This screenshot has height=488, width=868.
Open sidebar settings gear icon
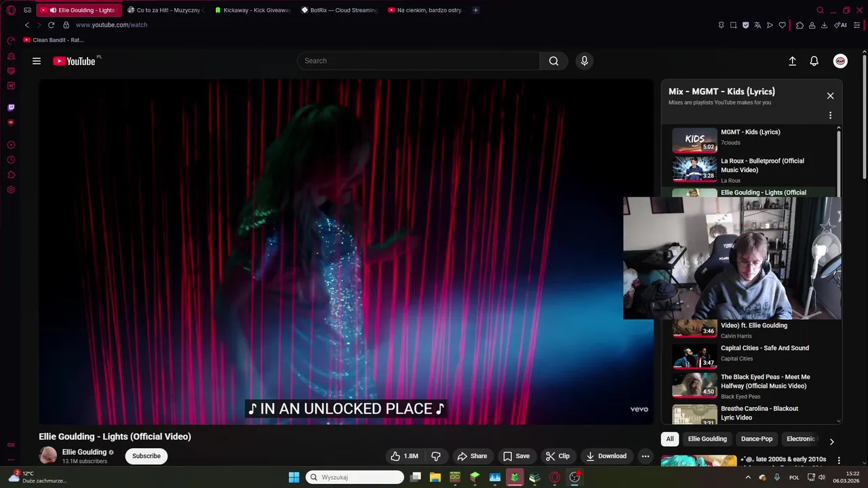tap(11, 190)
